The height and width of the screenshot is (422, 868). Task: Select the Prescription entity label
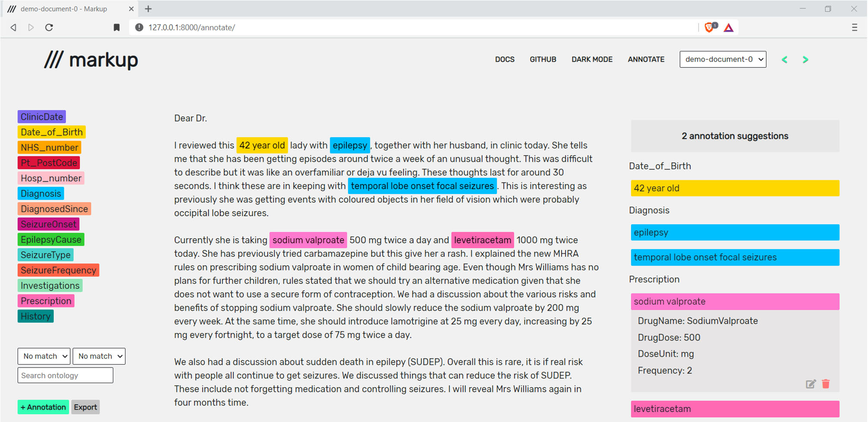(46, 301)
